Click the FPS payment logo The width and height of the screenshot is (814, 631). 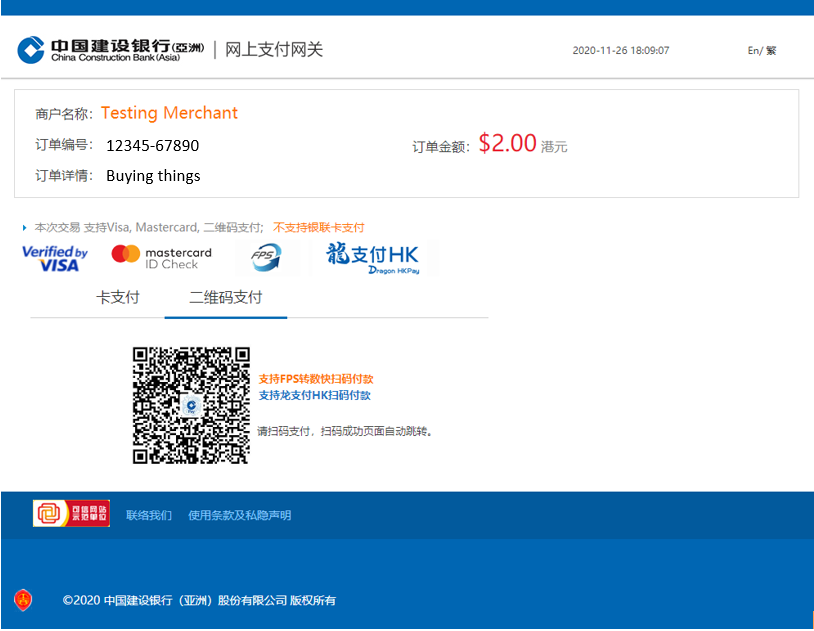pyautogui.click(x=266, y=258)
